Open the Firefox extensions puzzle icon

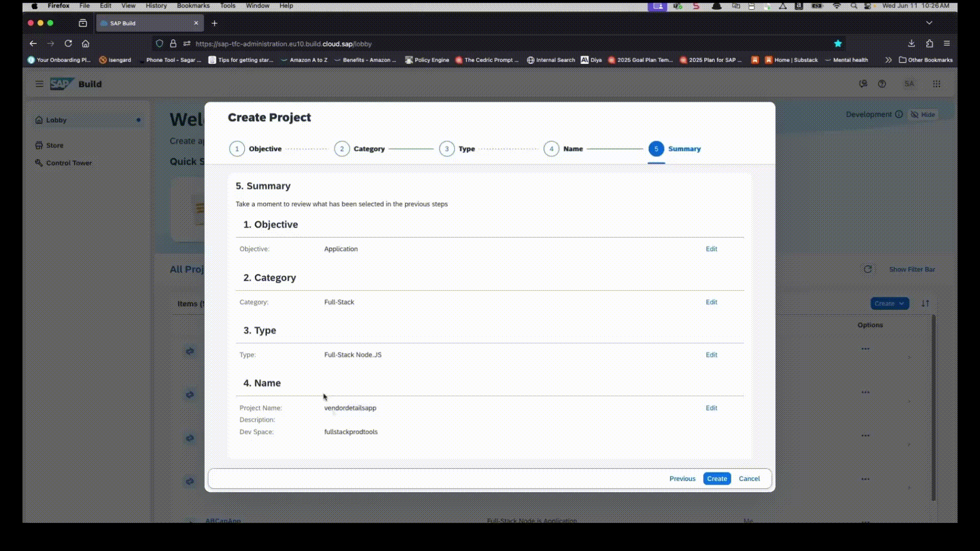pyautogui.click(x=929, y=43)
